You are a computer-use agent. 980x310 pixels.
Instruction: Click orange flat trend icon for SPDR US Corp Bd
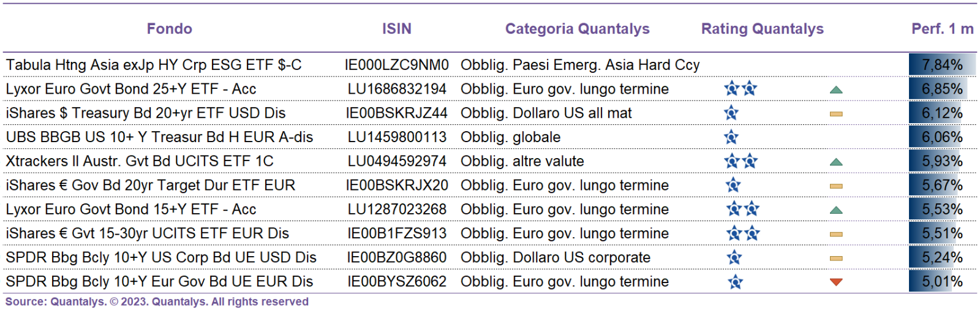point(836,259)
